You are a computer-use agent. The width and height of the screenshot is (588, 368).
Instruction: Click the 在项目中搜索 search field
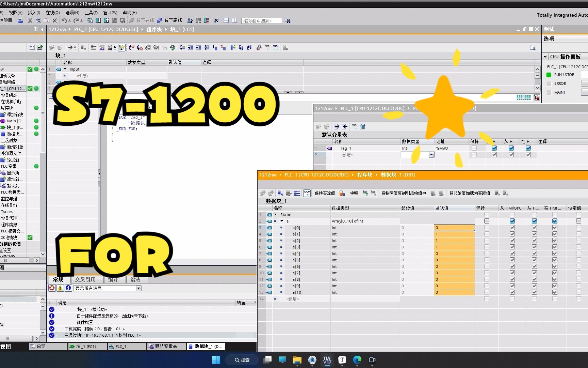tap(261, 21)
